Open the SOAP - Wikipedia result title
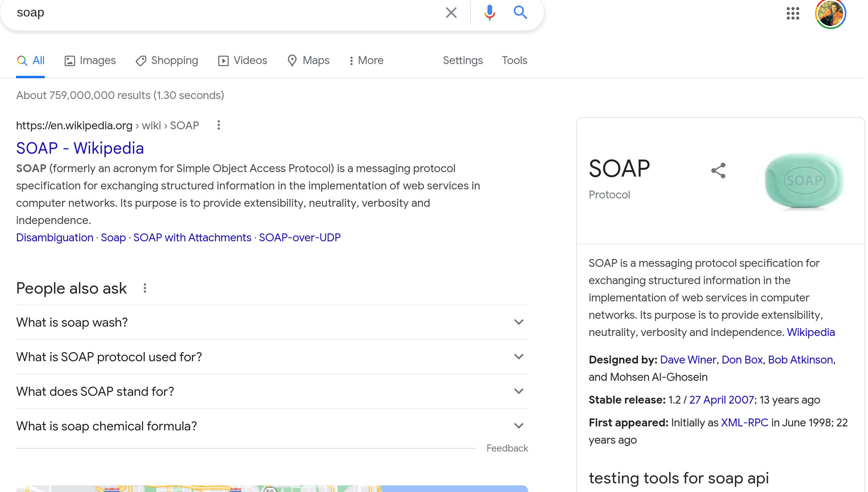The image size is (868, 492). (x=80, y=148)
